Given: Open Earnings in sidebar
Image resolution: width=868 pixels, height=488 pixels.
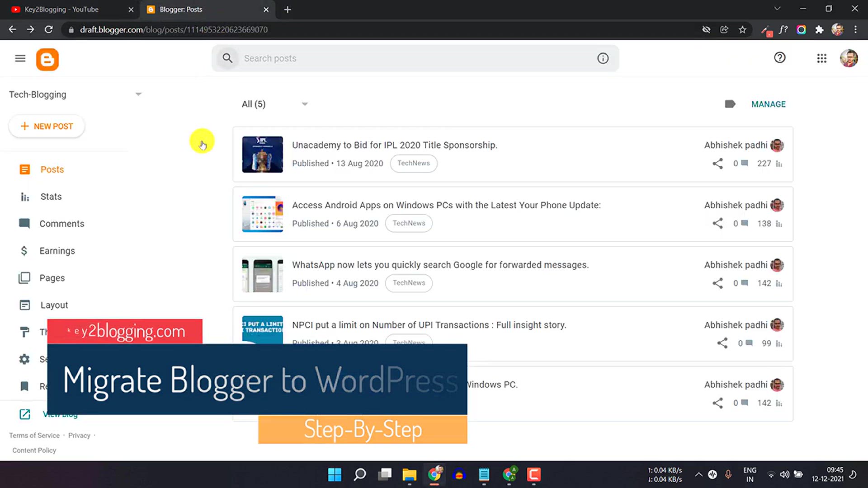Looking at the screenshot, I should tap(57, 251).
